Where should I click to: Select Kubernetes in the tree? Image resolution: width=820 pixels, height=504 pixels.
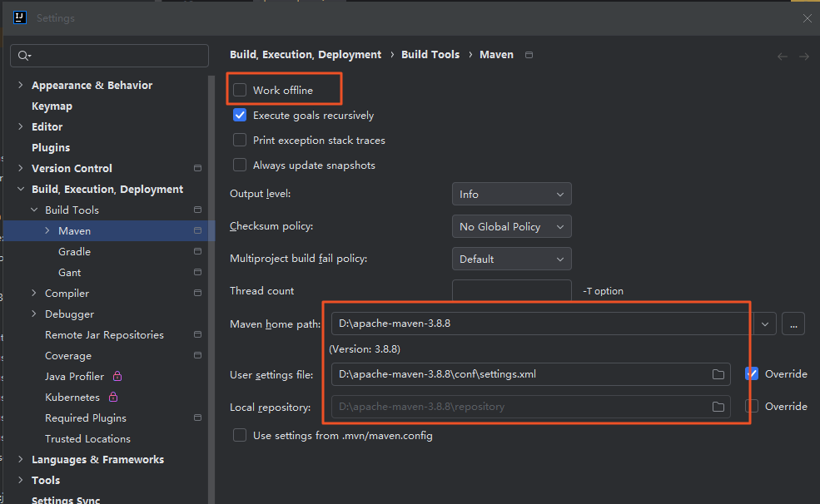72,398
